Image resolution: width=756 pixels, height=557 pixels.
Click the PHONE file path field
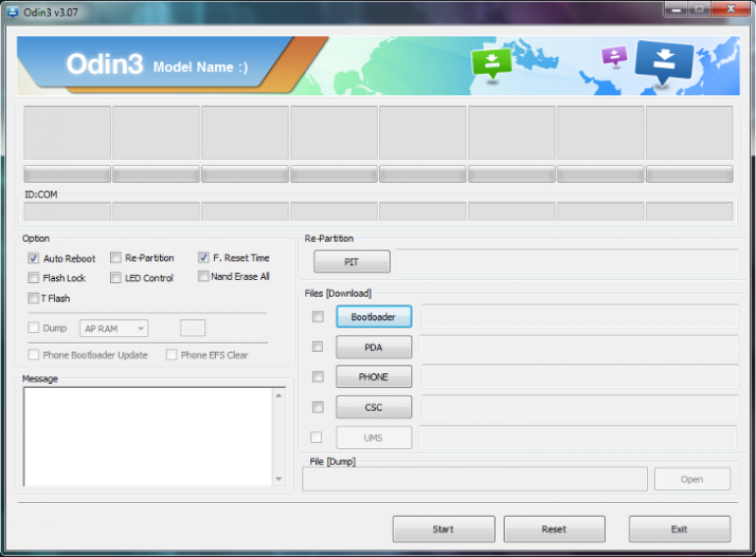click(x=579, y=376)
